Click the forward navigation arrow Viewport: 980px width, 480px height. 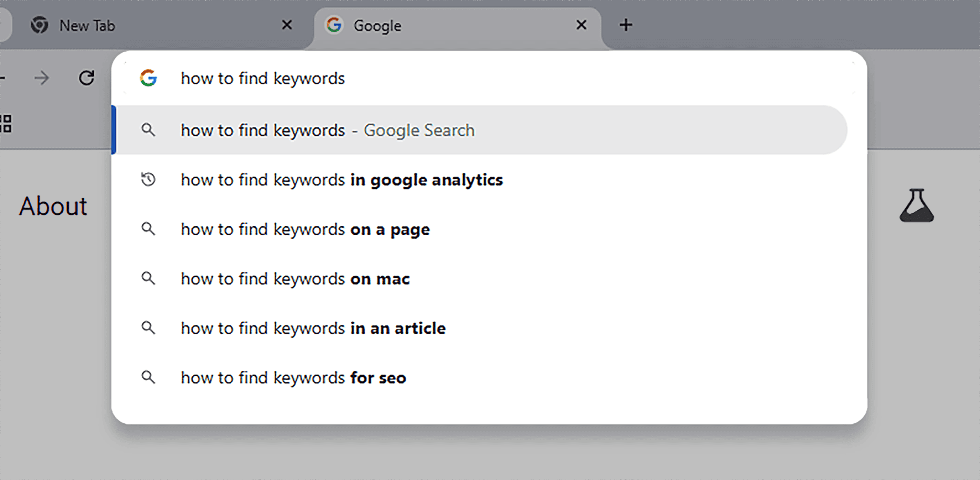[x=42, y=78]
